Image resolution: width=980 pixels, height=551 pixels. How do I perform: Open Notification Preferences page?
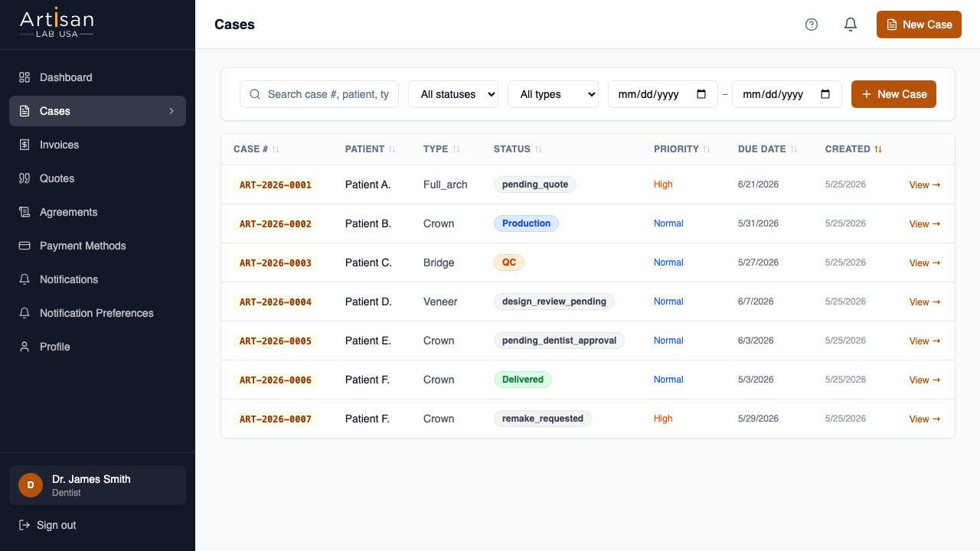(97, 313)
